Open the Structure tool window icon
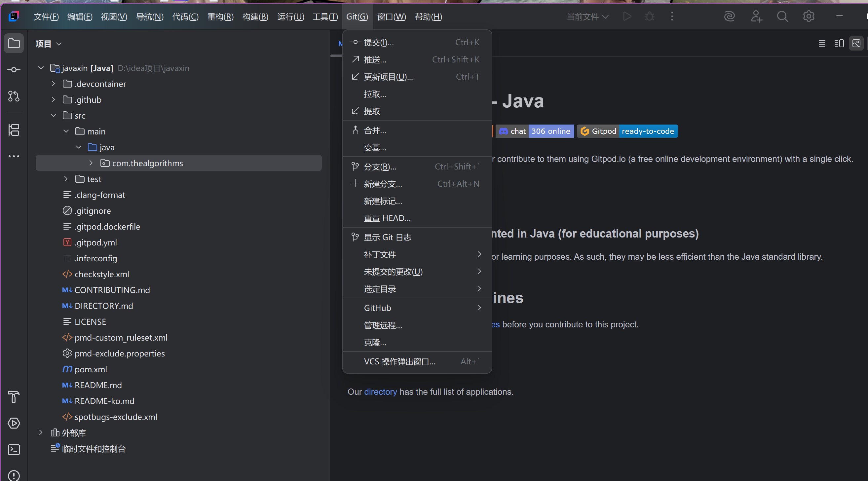868x481 pixels. pyautogui.click(x=14, y=130)
